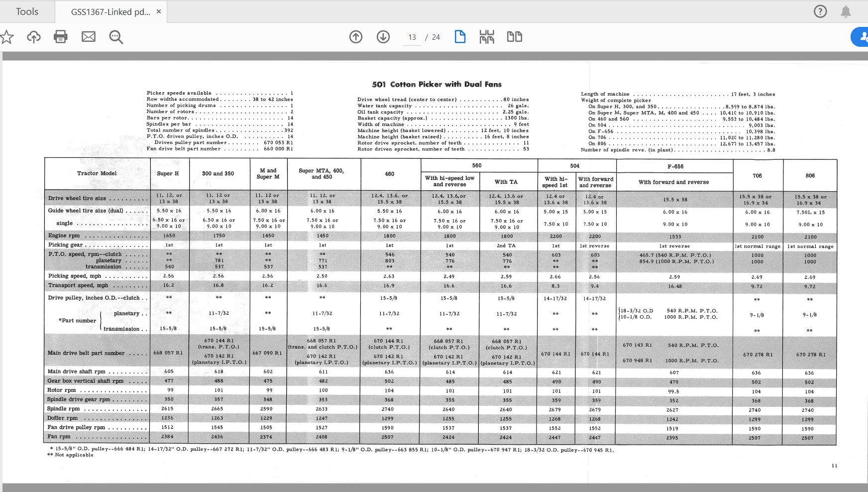868x492 pixels.
Task: Go to next page with down arrow
Action: pyautogui.click(x=383, y=37)
